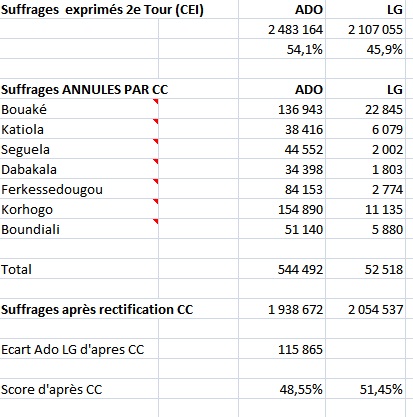
Task: Select Score d'après CC 48,55% cell
Action: pyautogui.click(x=282, y=389)
